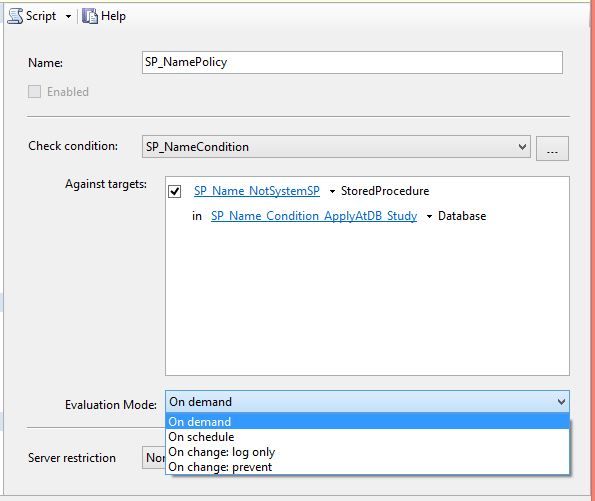Click the Server restriction label

pos(72,458)
